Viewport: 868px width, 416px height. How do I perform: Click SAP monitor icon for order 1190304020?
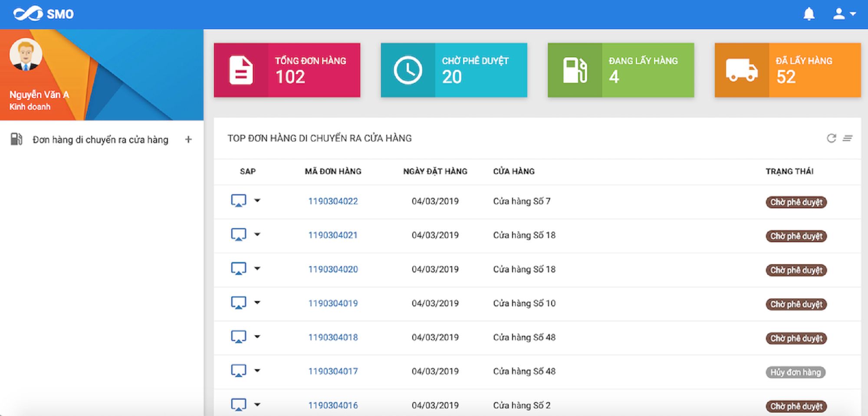[x=238, y=269]
